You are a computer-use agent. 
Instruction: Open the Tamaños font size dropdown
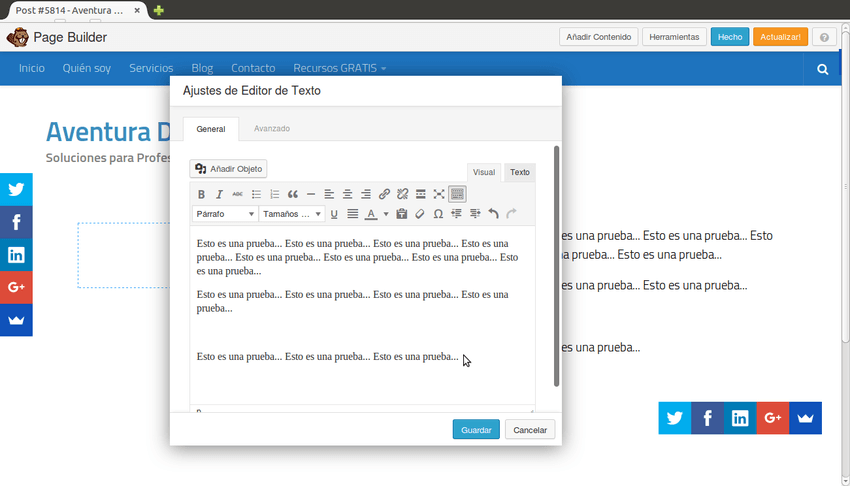(x=292, y=214)
